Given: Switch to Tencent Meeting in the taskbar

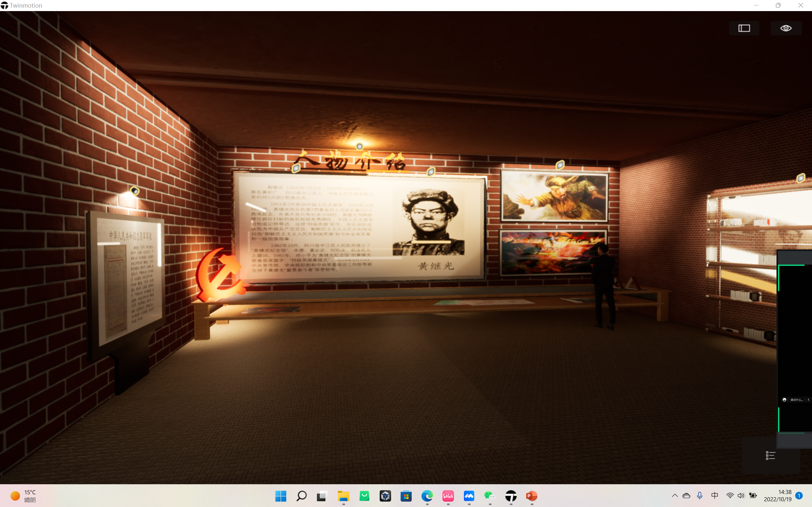Looking at the screenshot, I should click(x=469, y=496).
